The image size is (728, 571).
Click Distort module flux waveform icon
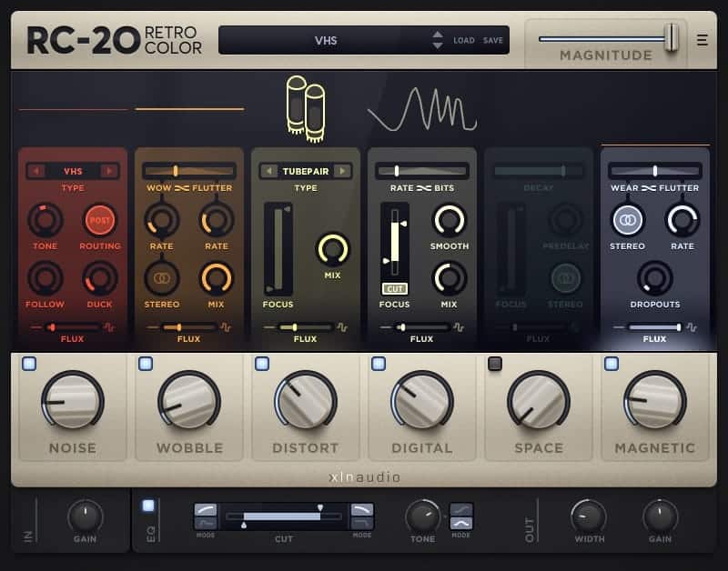[x=342, y=327]
